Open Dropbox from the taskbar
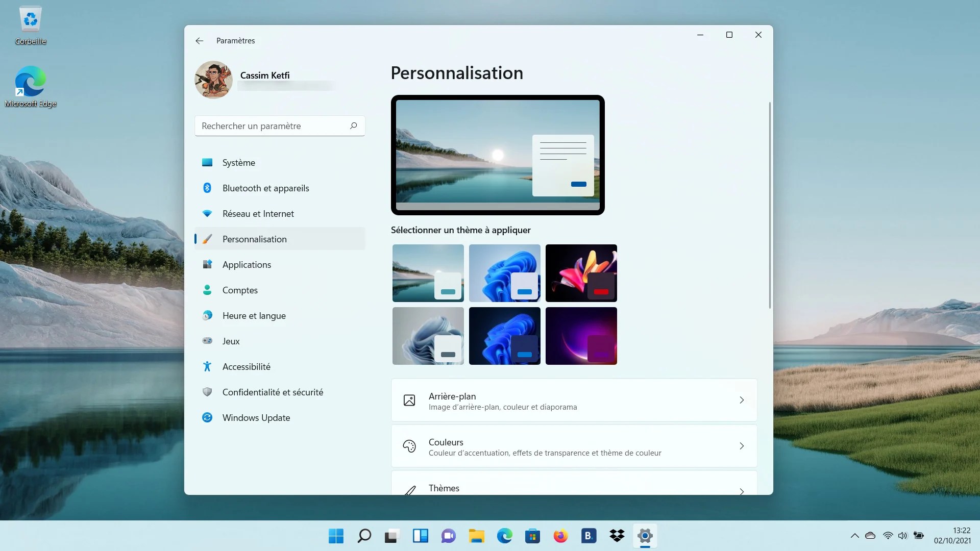 click(617, 536)
